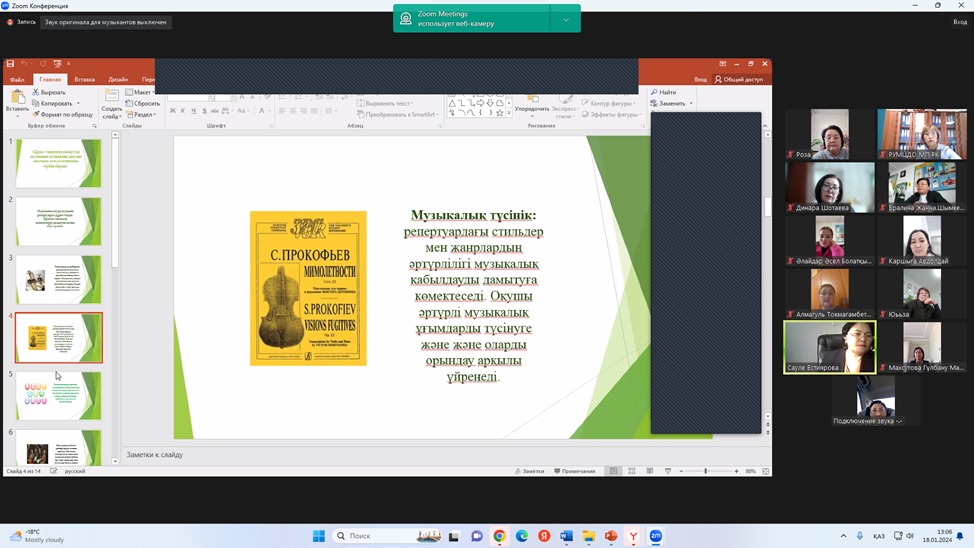Open Google Chrome from the taskbar

point(499,536)
